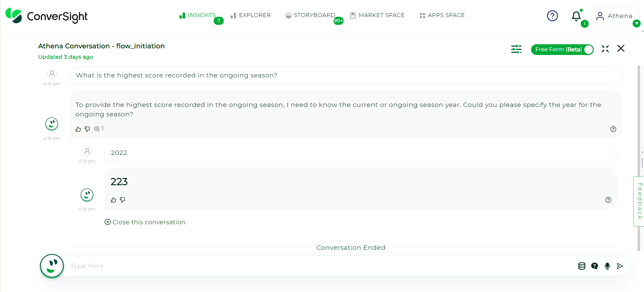Switch to the Explorer tab

[x=251, y=15]
